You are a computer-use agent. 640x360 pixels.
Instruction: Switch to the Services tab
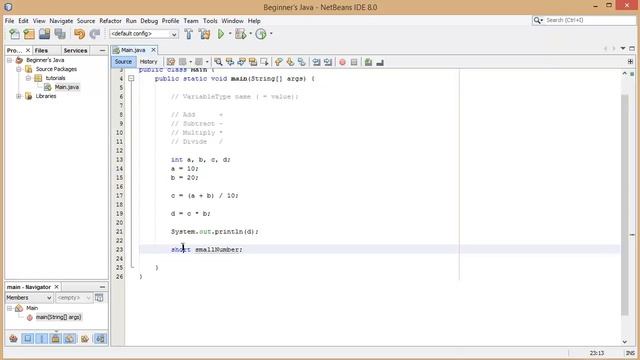click(x=75, y=51)
